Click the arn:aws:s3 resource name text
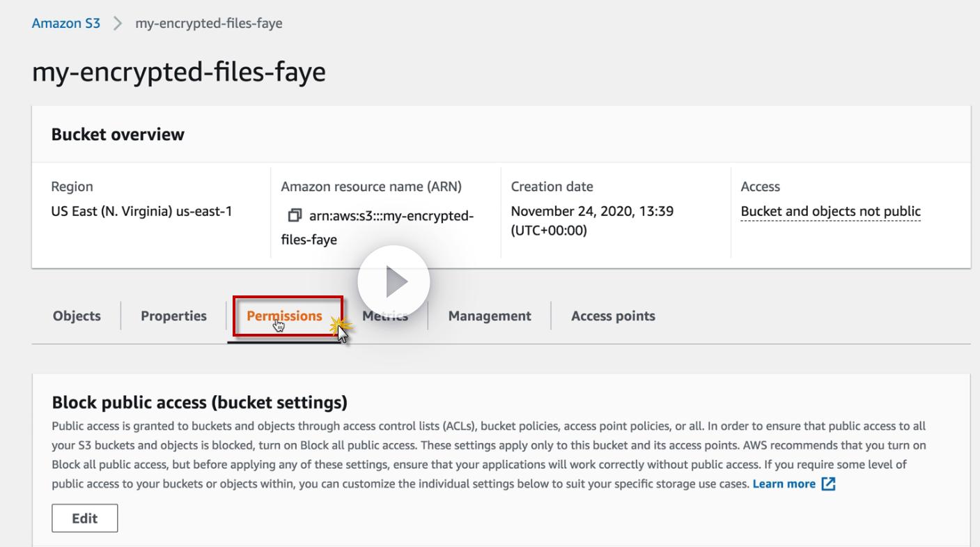Screen dimensions: 980x547 tap(391, 216)
